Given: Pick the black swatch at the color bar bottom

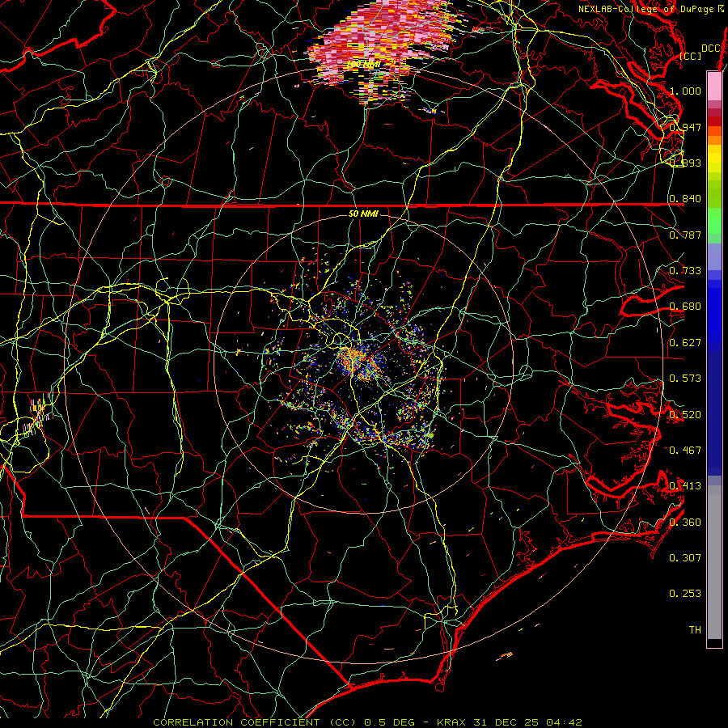Looking at the screenshot, I should pos(714,643).
